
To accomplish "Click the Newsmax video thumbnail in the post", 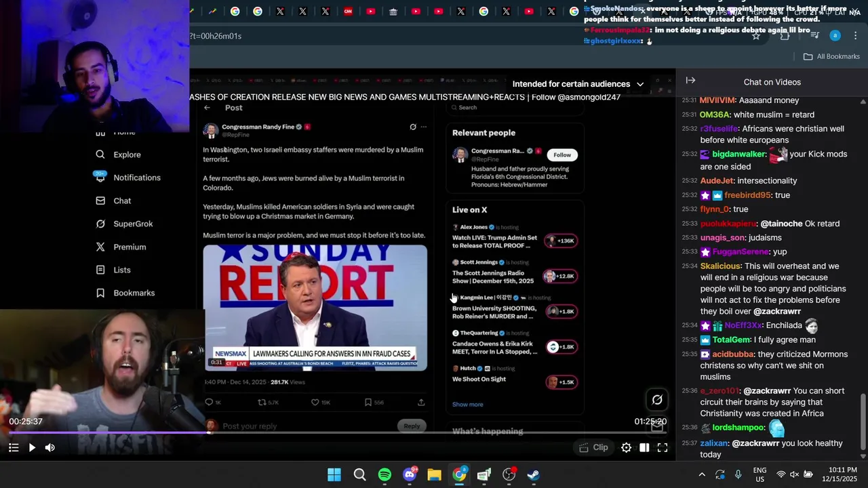I will point(315,307).
